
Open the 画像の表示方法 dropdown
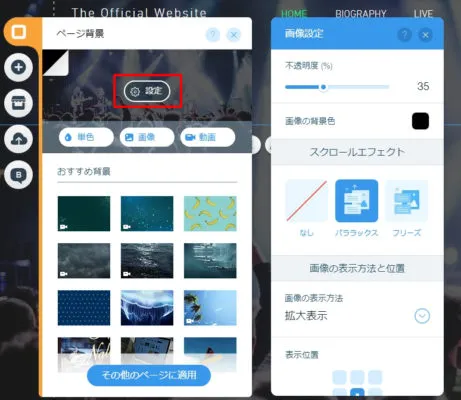[422, 316]
